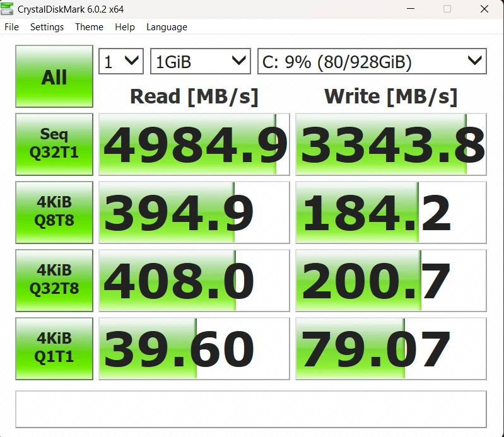Start the Seq Q32T1 benchmark

click(x=54, y=144)
